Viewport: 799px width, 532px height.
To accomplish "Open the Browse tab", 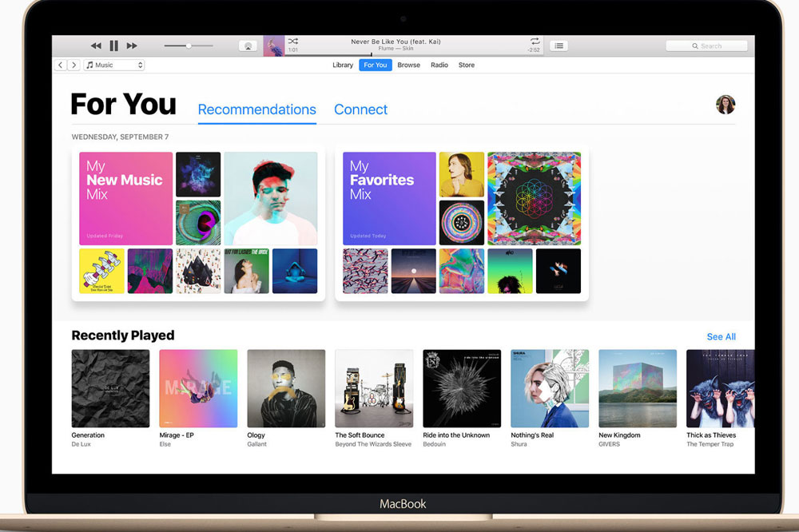I will pyautogui.click(x=408, y=65).
